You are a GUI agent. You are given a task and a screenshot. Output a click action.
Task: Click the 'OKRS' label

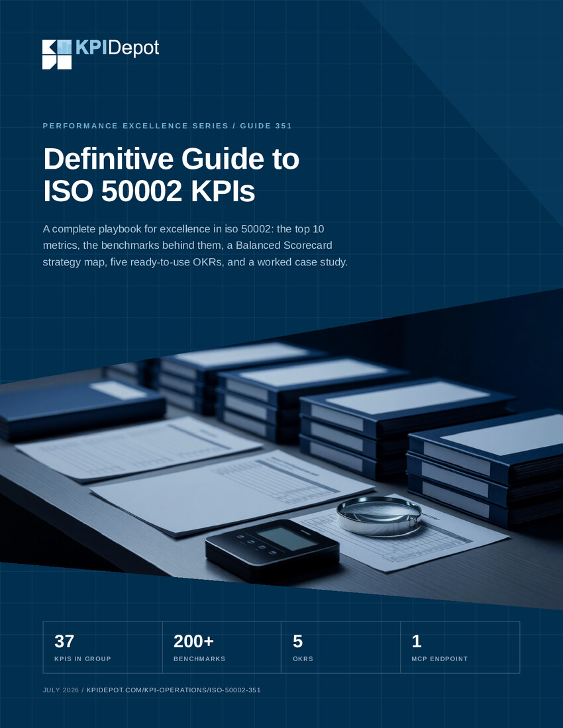click(303, 659)
